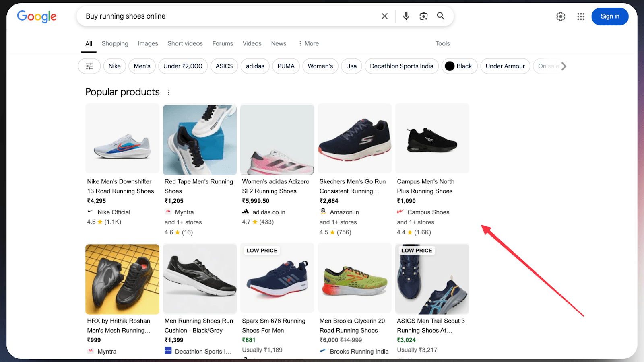Switch to the Short videos tab
Image resolution: width=644 pixels, height=362 pixels.
click(185, 43)
